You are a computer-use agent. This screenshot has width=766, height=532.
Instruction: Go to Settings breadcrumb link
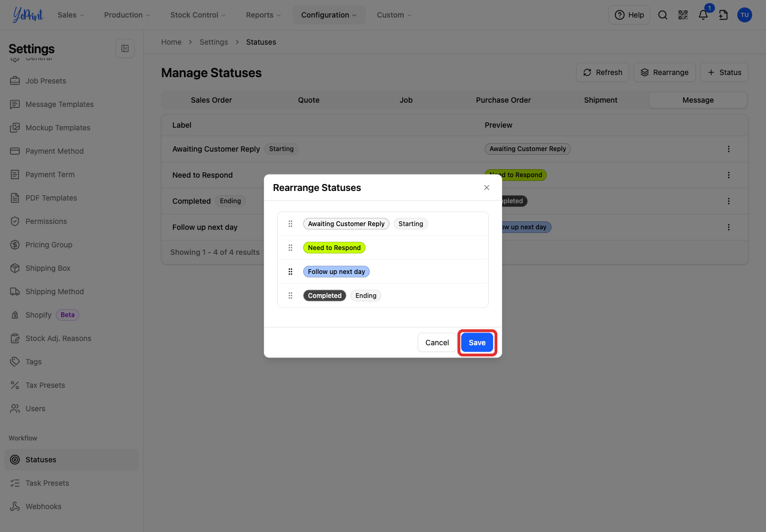pyautogui.click(x=214, y=42)
